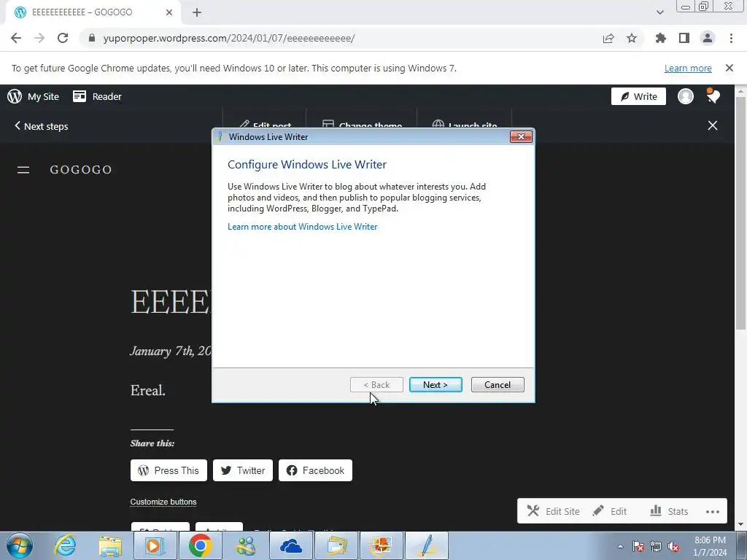Screen dimensions: 747x560
Task: Open OneDrive cloud taskbar icon
Action: point(291,545)
